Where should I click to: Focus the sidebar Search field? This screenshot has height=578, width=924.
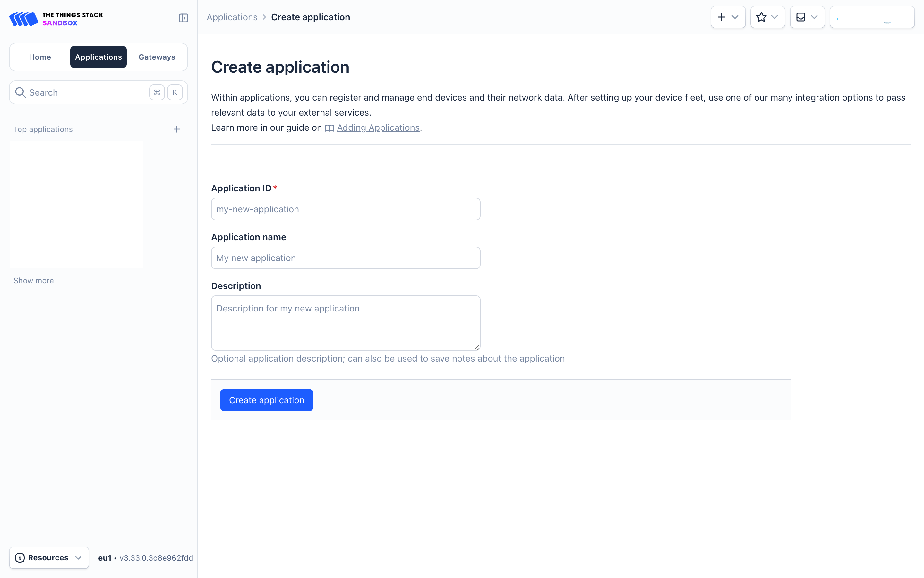[x=98, y=92]
